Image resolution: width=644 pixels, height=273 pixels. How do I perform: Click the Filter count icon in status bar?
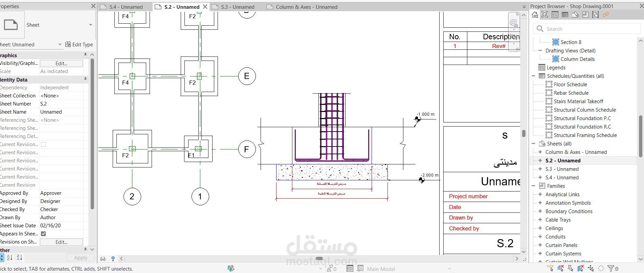tap(613, 269)
